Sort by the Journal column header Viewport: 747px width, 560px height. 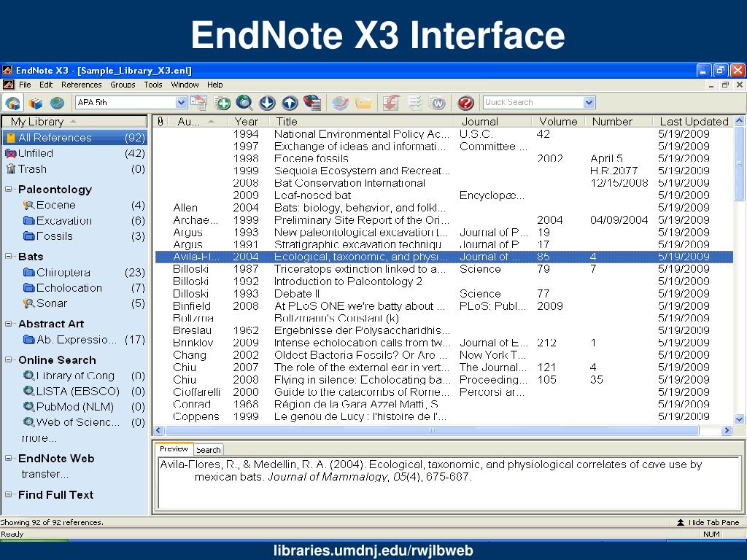tap(493, 122)
